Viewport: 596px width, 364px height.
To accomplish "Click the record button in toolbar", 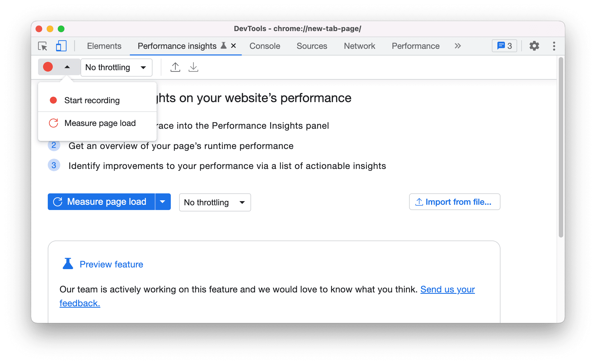I will pyautogui.click(x=48, y=67).
